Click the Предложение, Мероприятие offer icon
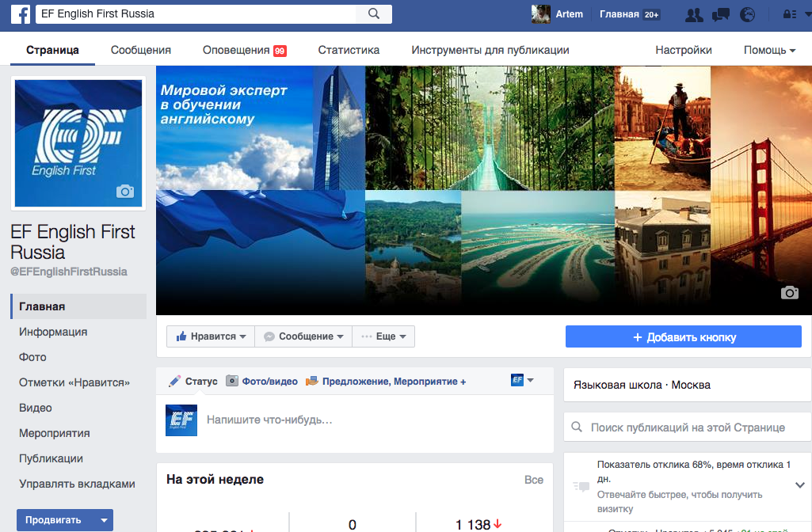The width and height of the screenshot is (812, 532). pos(312,382)
